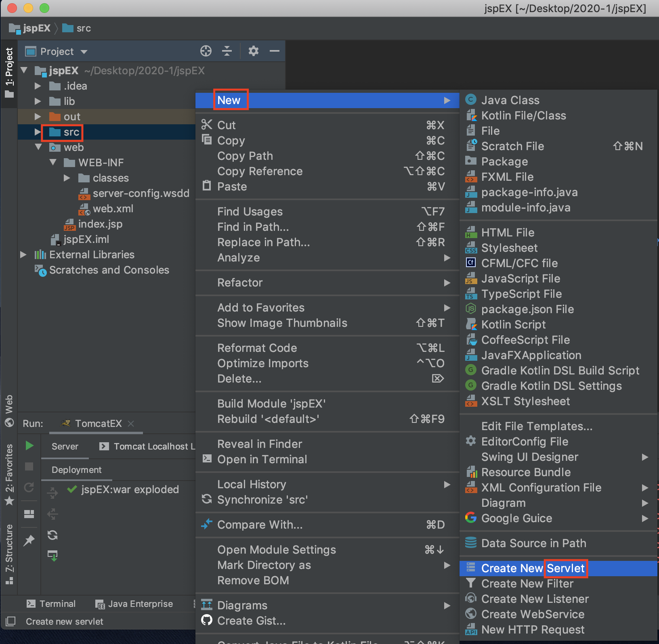Image resolution: width=659 pixels, height=644 pixels.
Task: Toggle the 1: Project side tab
Action: tap(9, 73)
